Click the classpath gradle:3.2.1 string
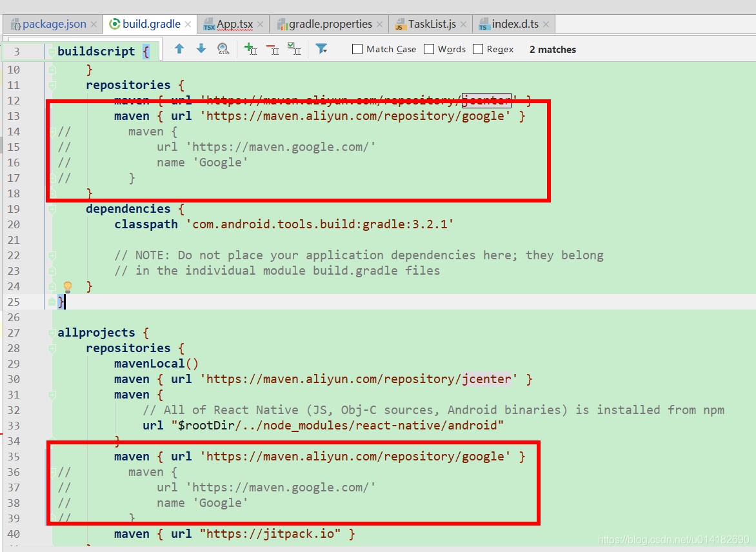 click(320, 224)
